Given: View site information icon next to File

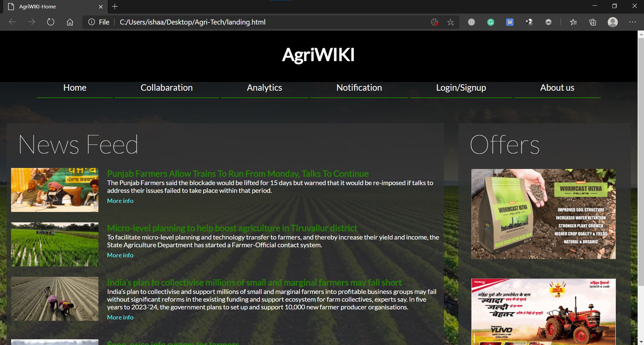Looking at the screenshot, I should pos(91,22).
